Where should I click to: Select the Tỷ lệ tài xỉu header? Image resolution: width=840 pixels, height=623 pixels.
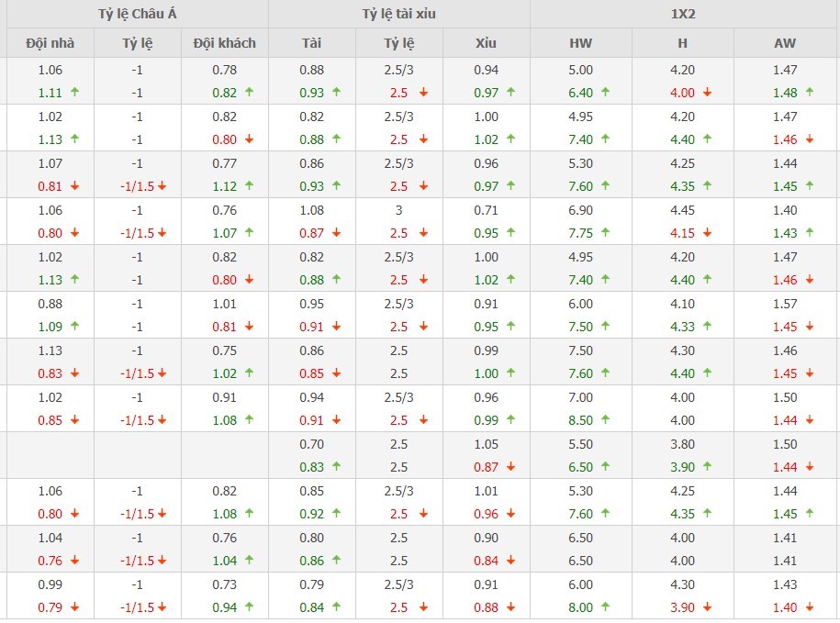tap(398, 14)
